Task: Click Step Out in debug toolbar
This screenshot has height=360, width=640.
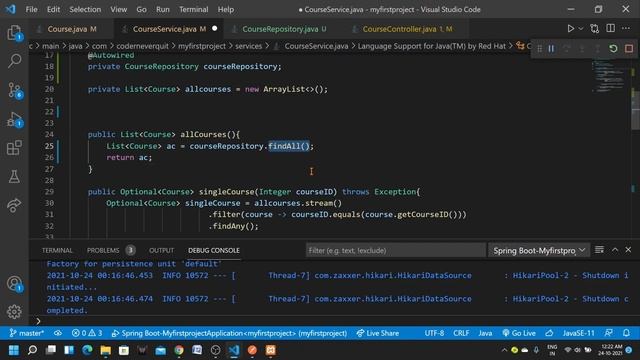Action: tap(598, 49)
